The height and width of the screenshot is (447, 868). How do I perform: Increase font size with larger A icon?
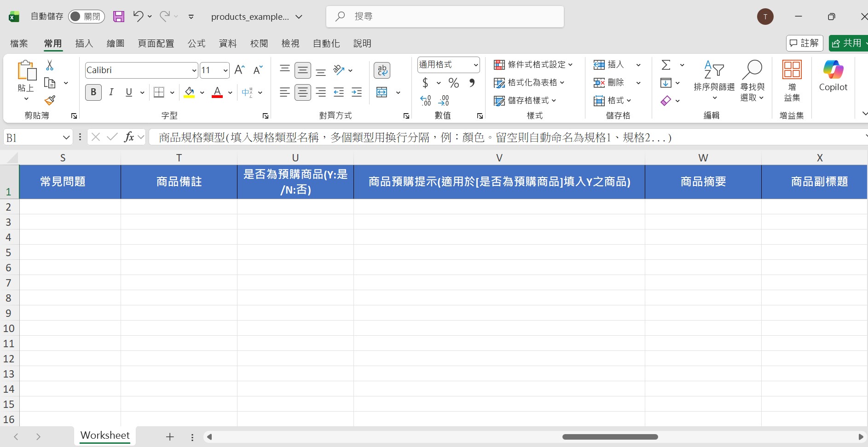click(239, 70)
